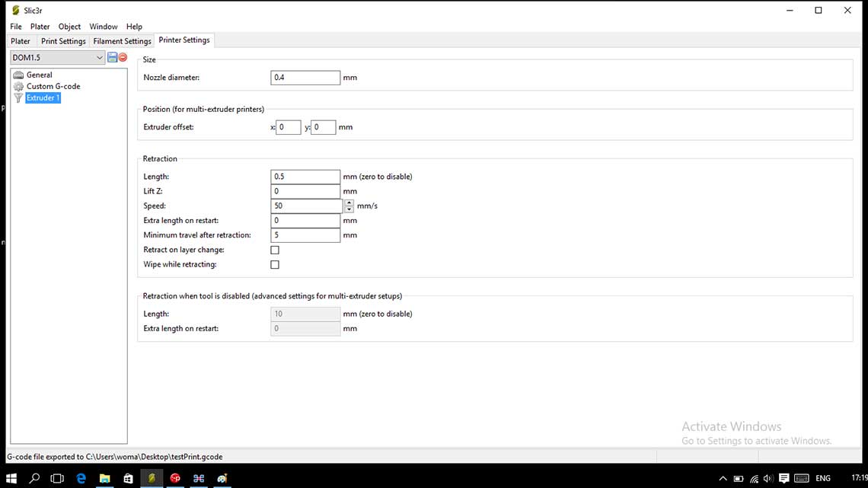Click the disabled-tool Length field showing 10
Viewport: 868px width, 488px height.
click(305, 314)
